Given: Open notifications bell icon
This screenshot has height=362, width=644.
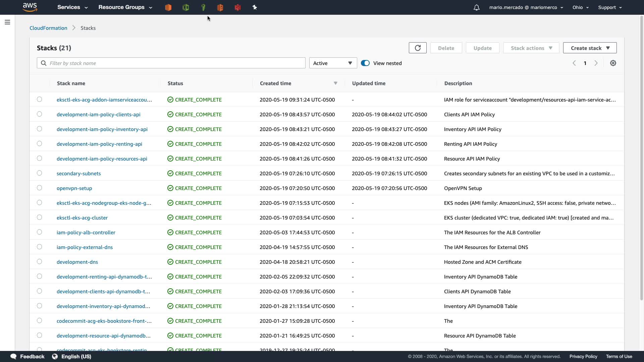Looking at the screenshot, I should (476, 7).
